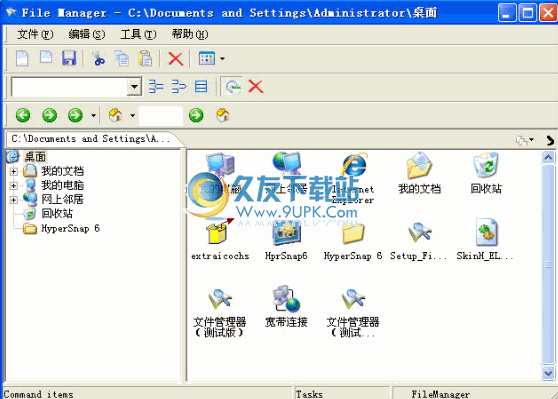Select the 文件管理器(测试版) shortcut icon

tap(220, 300)
